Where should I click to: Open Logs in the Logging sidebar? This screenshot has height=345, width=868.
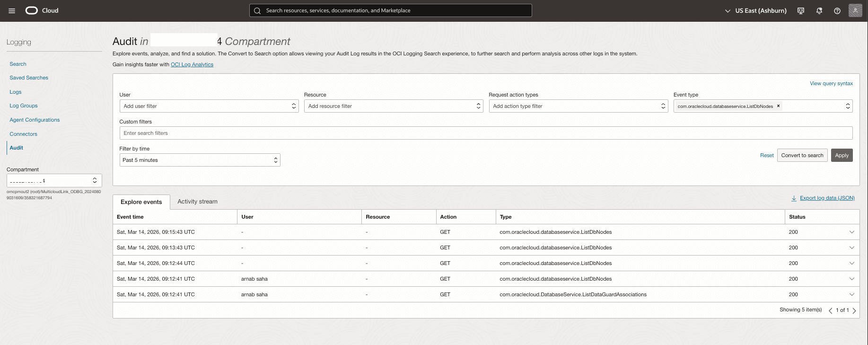(16, 92)
